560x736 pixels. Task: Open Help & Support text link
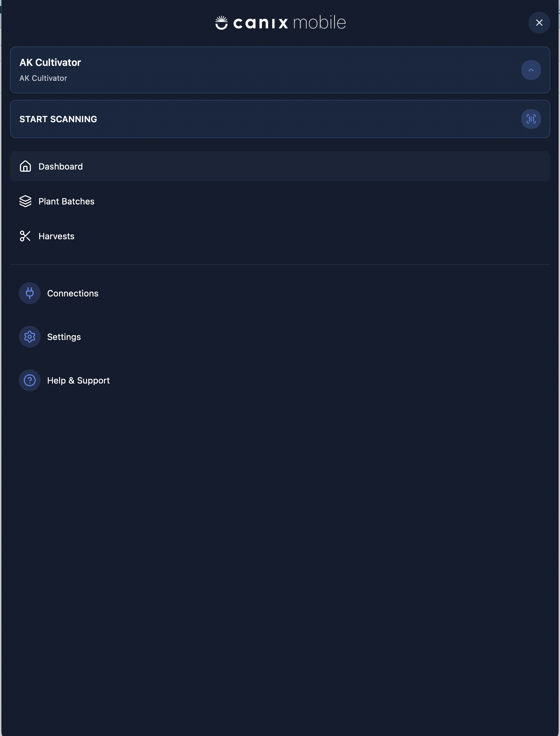pyautogui.click(x=78, y=381)
